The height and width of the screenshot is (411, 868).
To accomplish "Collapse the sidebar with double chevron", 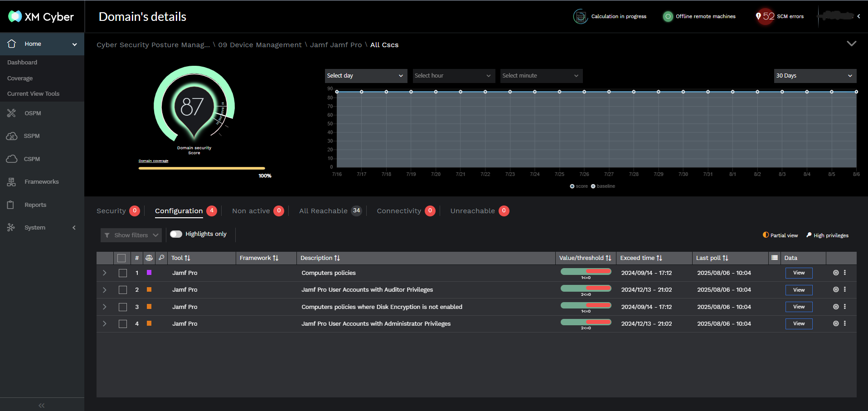I will tap(42, 405).
